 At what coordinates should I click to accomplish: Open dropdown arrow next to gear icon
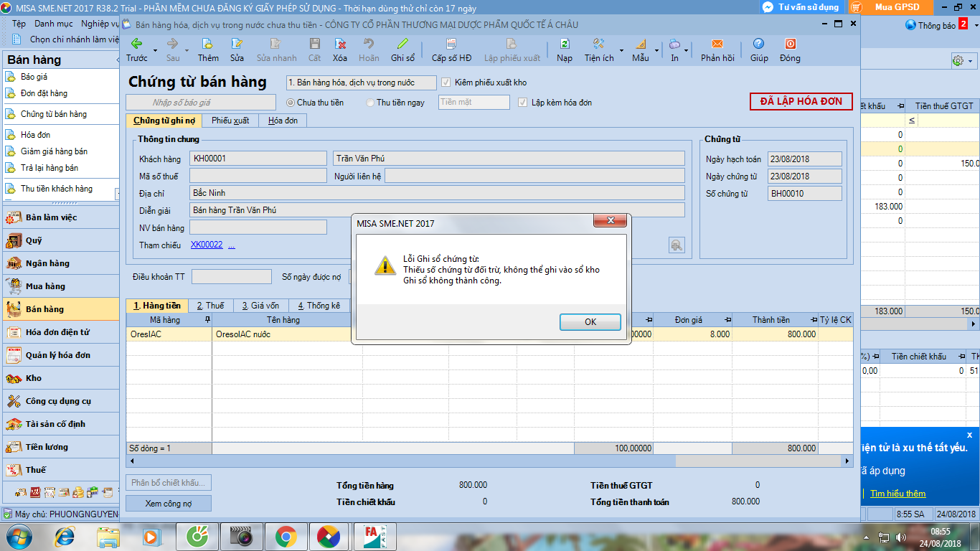click(x=971, y=61)
